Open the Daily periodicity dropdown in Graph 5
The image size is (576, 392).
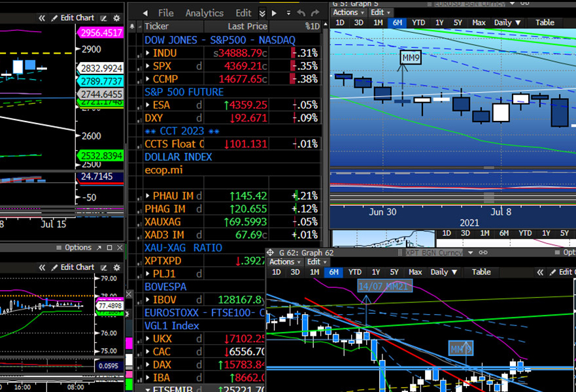pos(507,23)
